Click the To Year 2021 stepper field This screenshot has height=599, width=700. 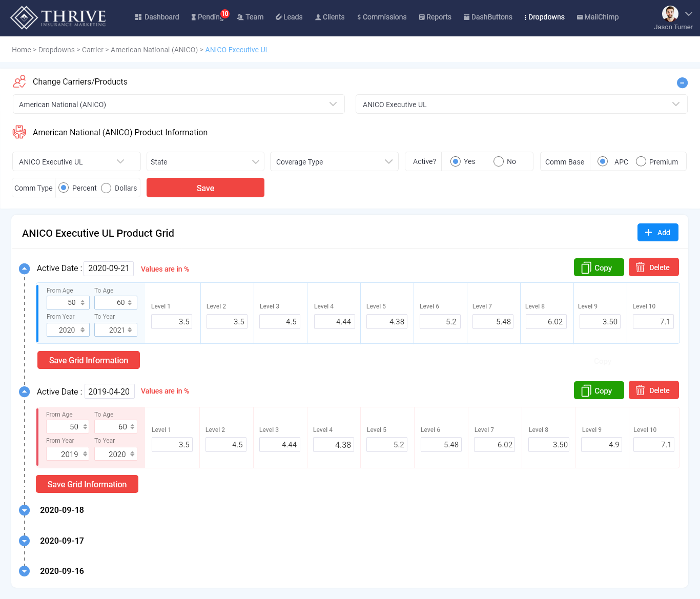coord(116,330)
